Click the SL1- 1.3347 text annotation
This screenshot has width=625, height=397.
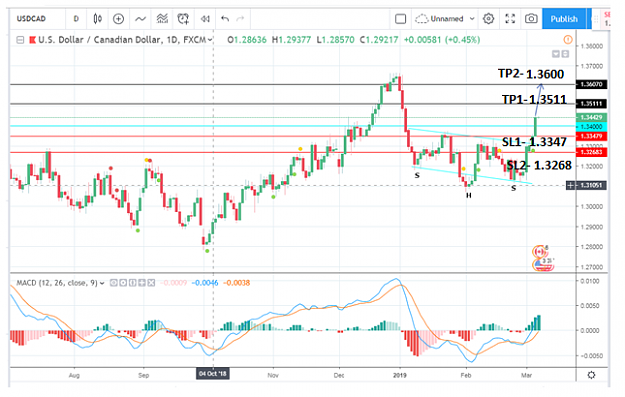click(x=534, y=142)
